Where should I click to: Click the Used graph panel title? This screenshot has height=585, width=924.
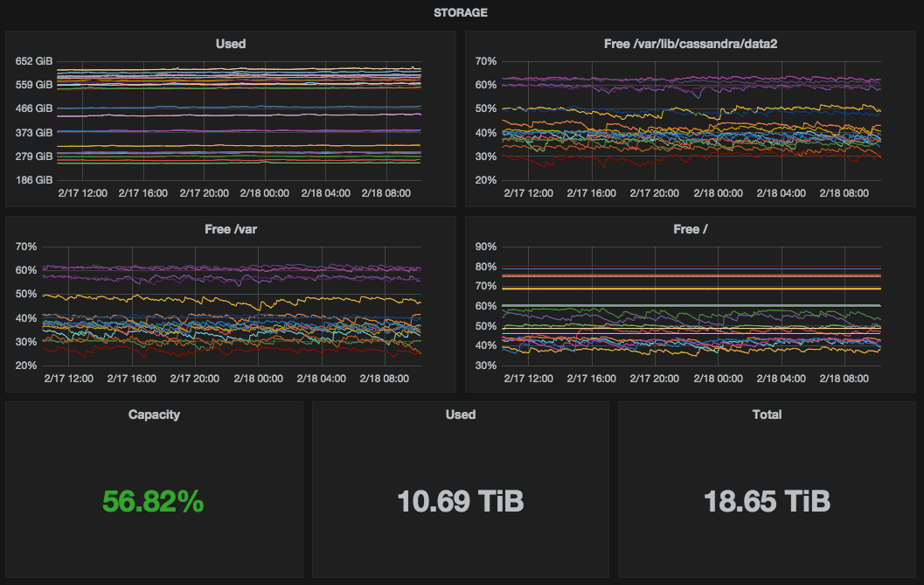[x=231, y=44]
